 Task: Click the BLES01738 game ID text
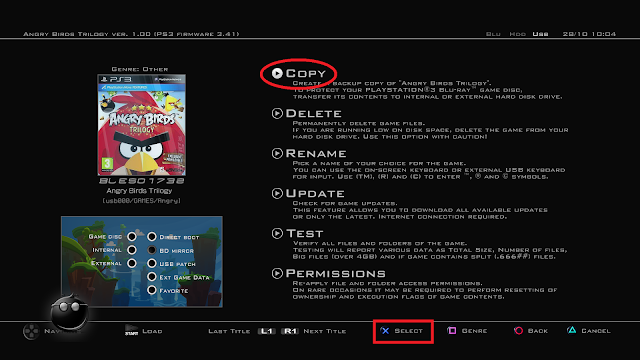[142, 181]
